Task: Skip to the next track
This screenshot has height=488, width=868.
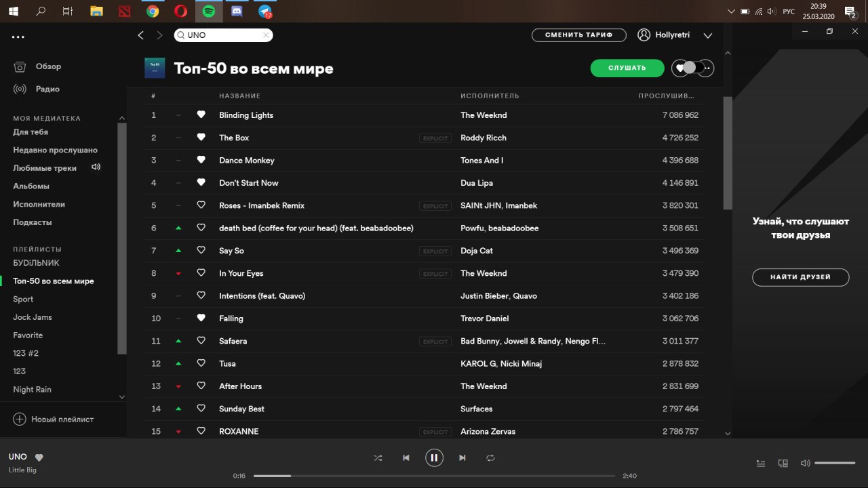Action: [x=462, y=458]
